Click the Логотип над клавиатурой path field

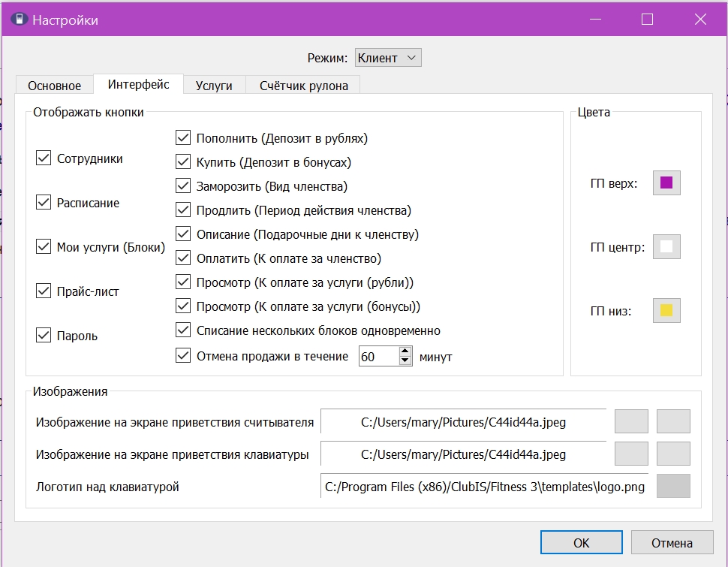point(485,486)
